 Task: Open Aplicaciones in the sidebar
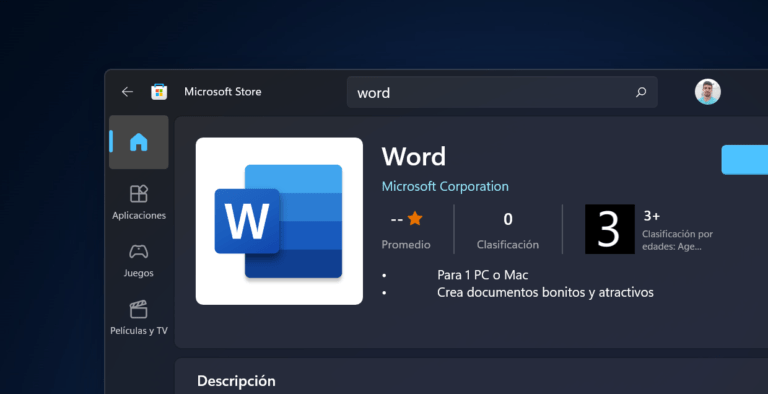[139, 202]
